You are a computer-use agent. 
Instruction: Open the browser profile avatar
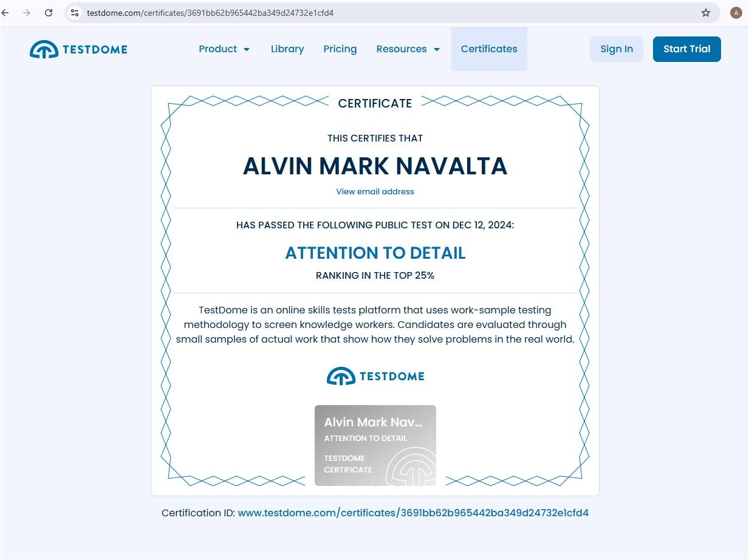coord(736,13)
